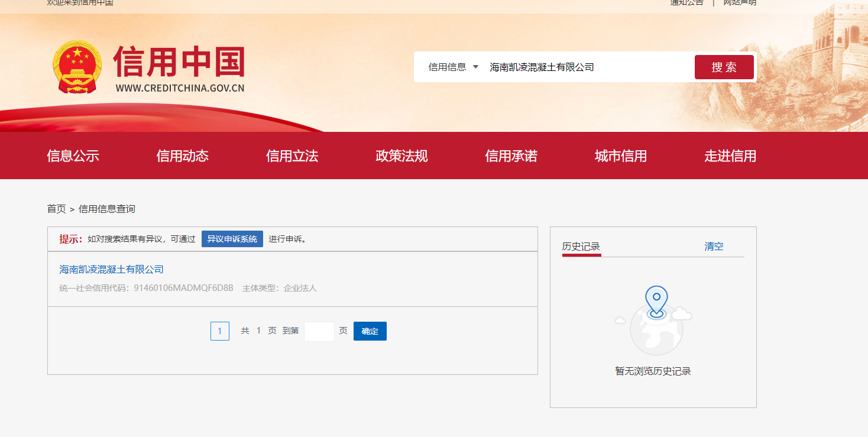This screenshot has width=868, height=437.
Task: Click the 网站声明 link at top
Action: [740, 2]
